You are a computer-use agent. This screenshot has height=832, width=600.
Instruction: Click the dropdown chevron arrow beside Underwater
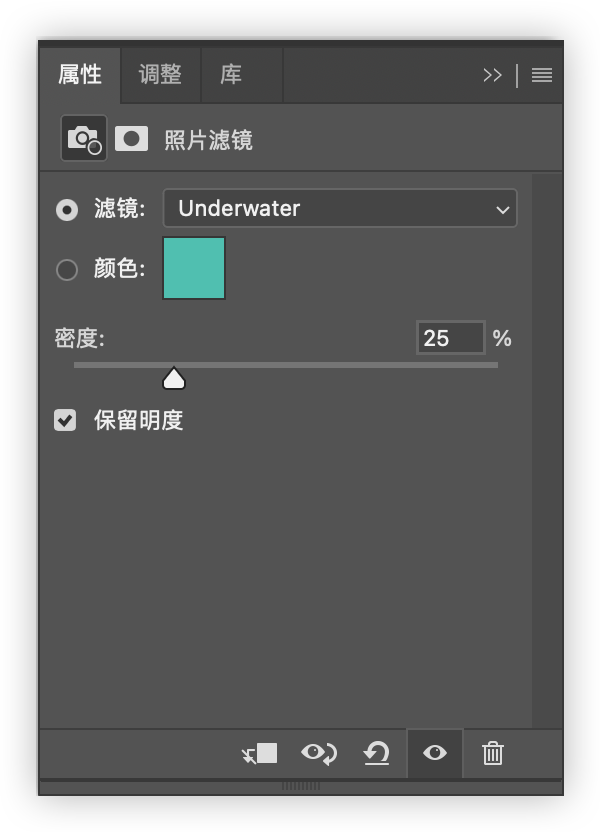502,210
